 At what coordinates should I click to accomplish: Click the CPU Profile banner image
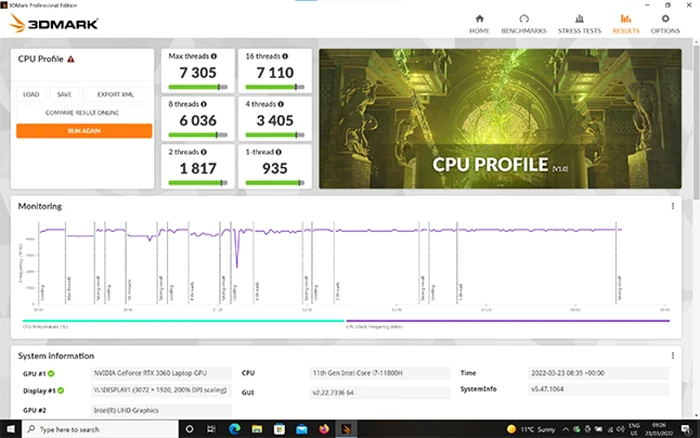point(500,118)
